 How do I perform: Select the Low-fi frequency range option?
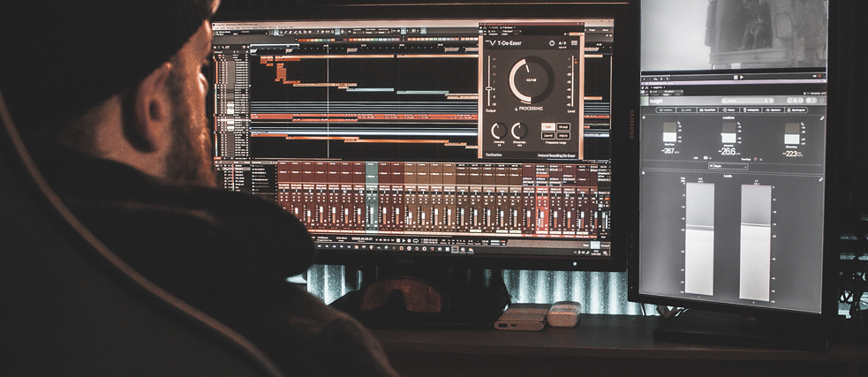coord(547,135)
